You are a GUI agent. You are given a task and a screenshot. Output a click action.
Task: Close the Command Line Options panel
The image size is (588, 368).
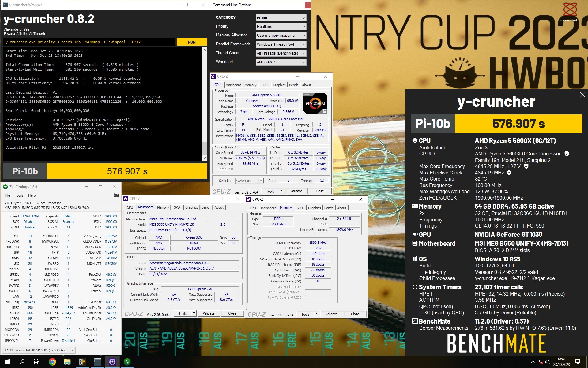coord(307,5)
